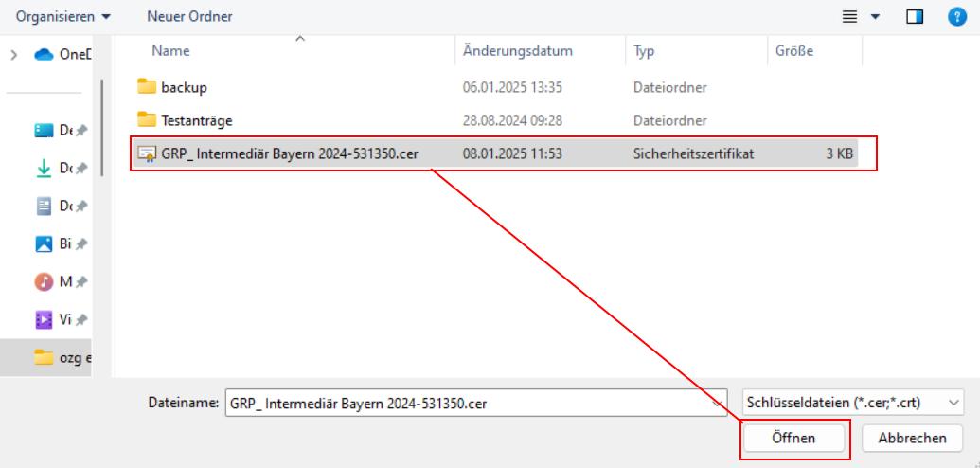Open the Downloads green arrow icon
The width and height of the screenshot is (980, 468).
tap(44, 168)
